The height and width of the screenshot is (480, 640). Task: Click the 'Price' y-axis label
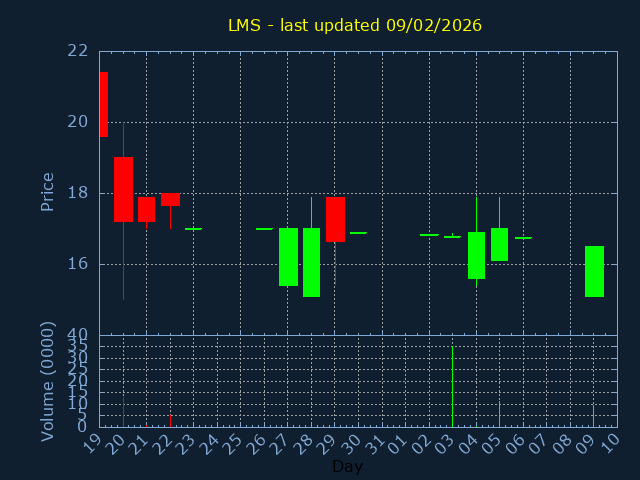point(47,191)
